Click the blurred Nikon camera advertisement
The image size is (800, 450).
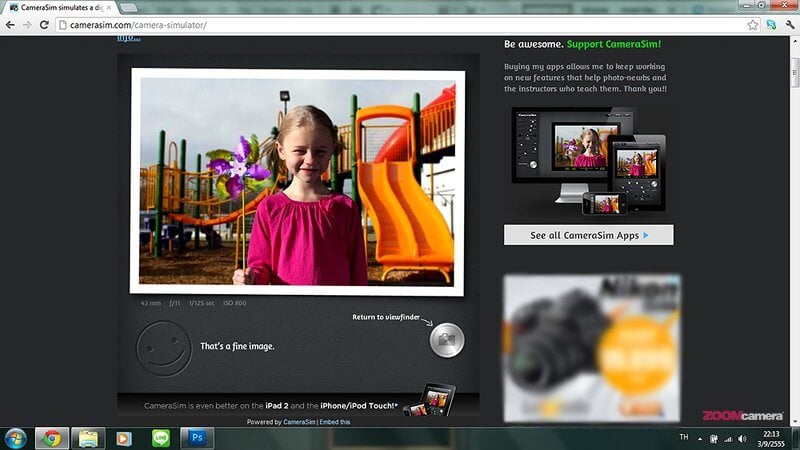pos(592,348)
